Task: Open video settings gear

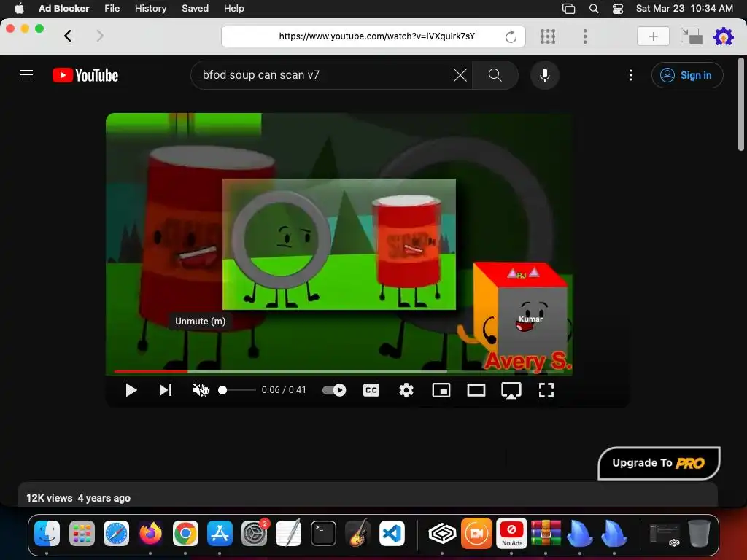Action: (x=406, y=391)
